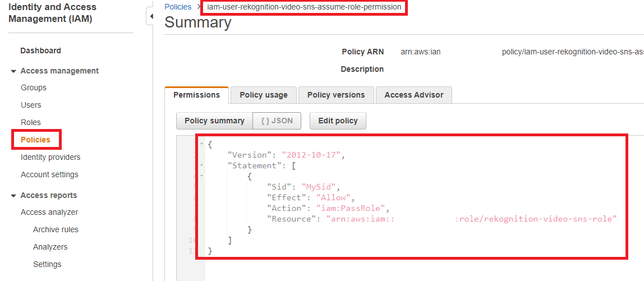Open the Users section
This screenshot has width=644, height=281.
point(31,105)
